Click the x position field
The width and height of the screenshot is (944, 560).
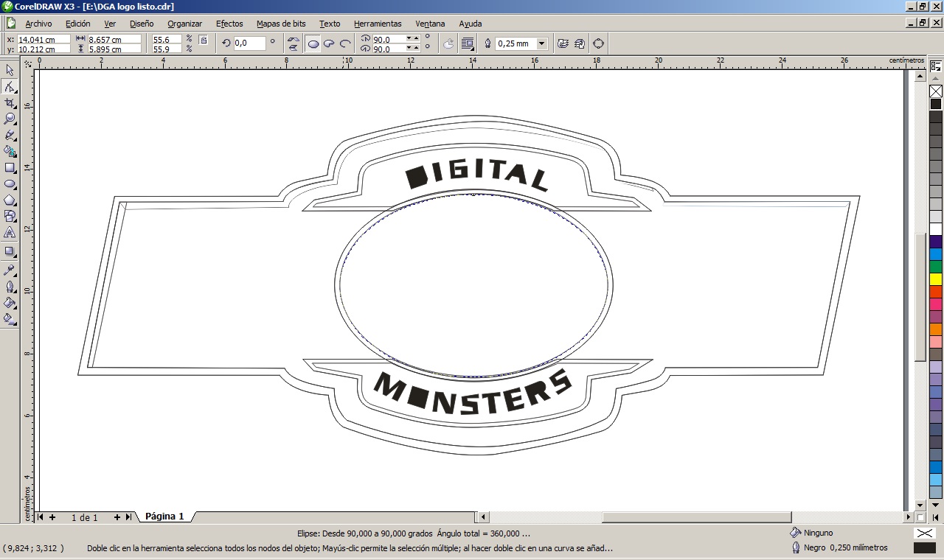point(44,39)
